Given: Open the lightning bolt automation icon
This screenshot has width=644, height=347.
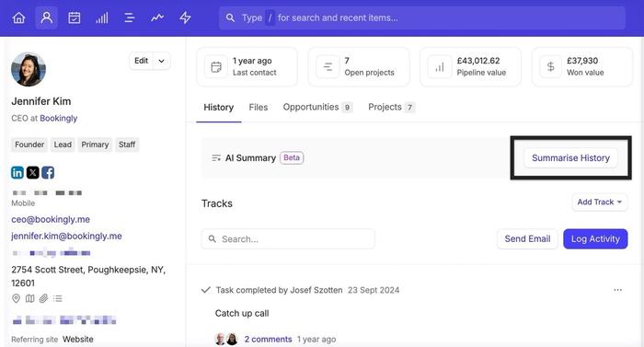Looking at the screenshot, I should (185, 17).
